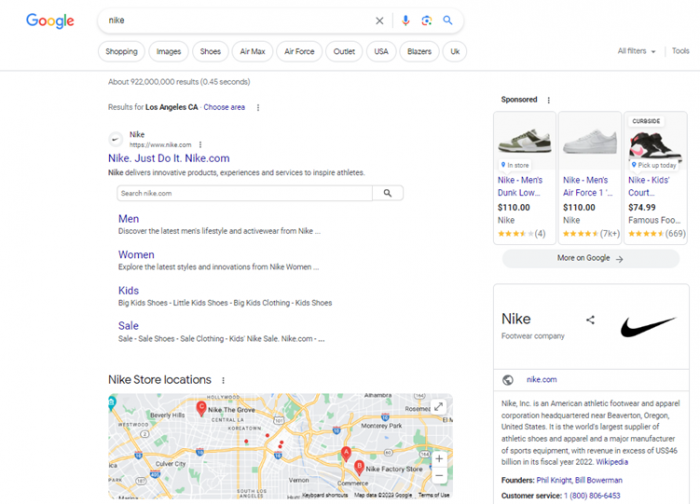
Task: Open the Bill Bowerman founder link
Action: [599, 480]
